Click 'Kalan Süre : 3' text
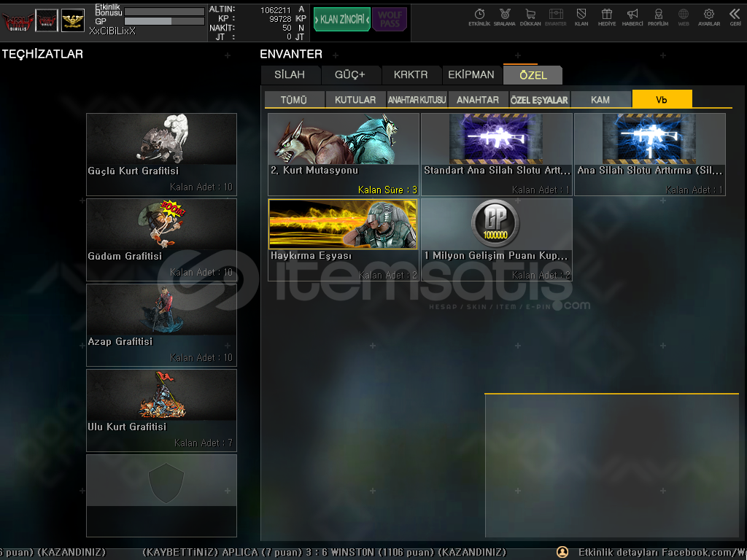This screenshot has width=747, height=560. (x=387, y=190)
